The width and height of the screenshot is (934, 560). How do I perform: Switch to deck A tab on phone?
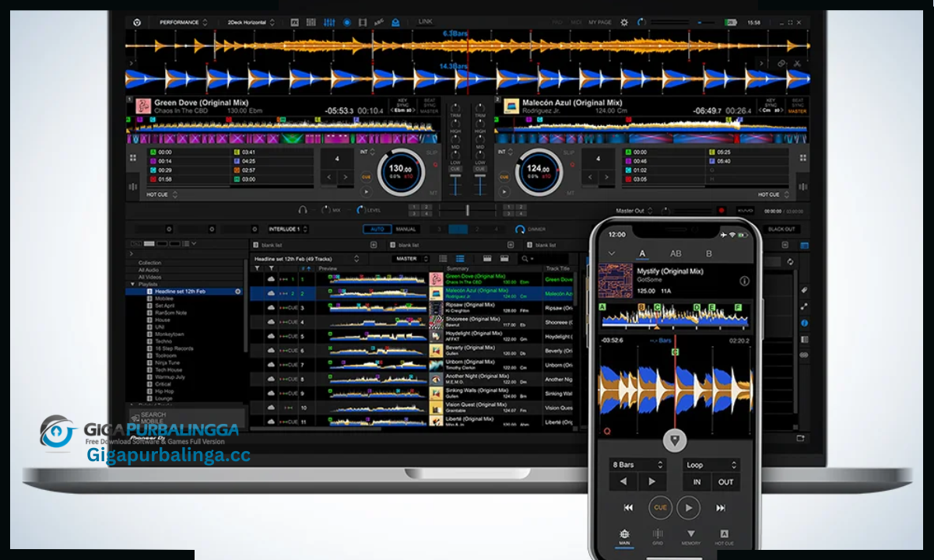click(x=643, y=254)
